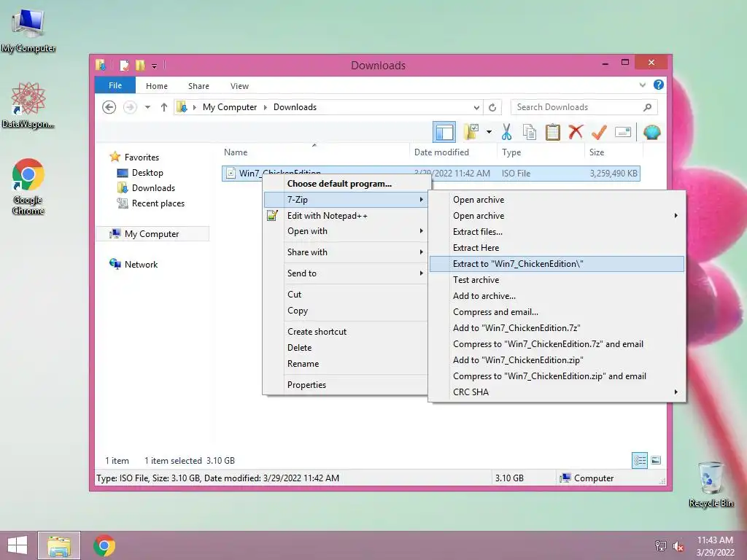Click the title bar New Folder icon
Viewport: 747px width, 560px height.
140,65
